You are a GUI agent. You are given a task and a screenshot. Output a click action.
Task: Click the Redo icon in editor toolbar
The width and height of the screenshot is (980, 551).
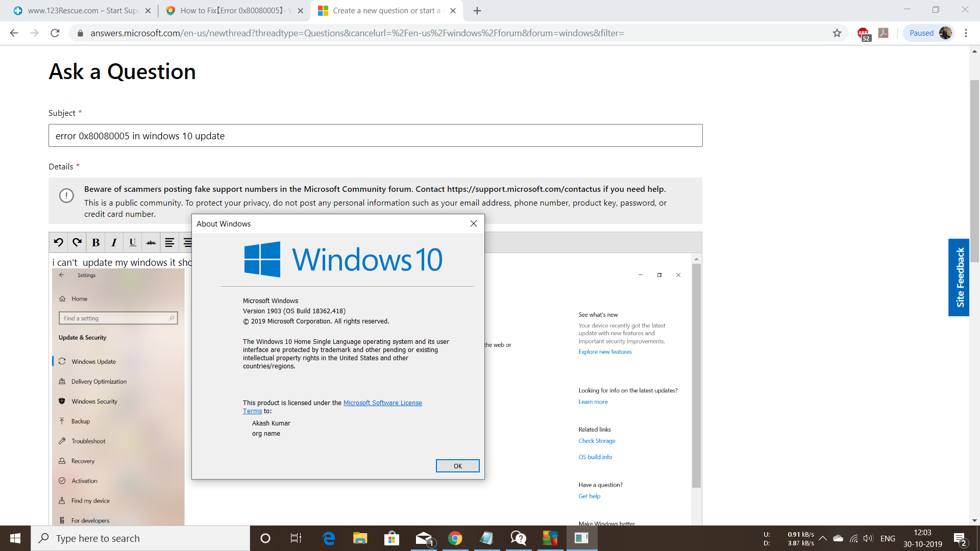[x=77, y=243]
